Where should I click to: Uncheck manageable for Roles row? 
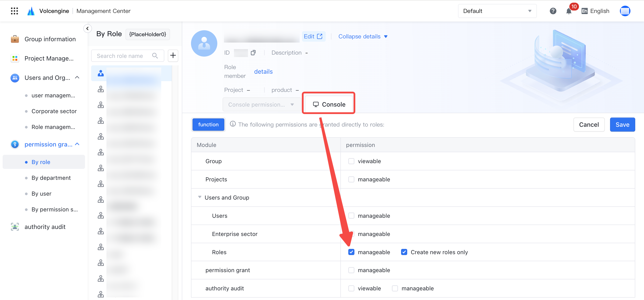(x=351, y=252)
